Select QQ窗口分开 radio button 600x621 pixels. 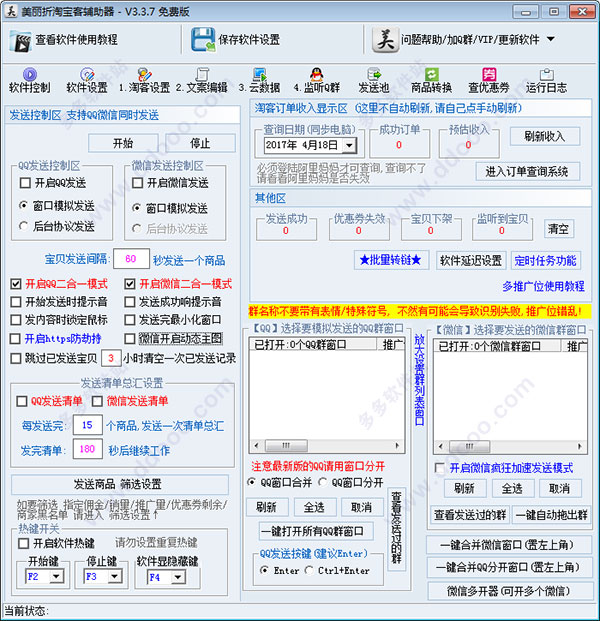tap(323, 482)
